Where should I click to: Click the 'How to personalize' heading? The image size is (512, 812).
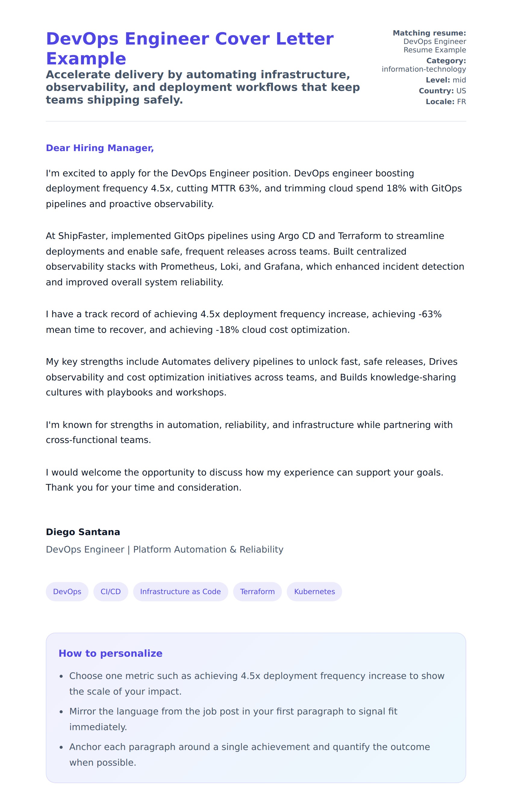point(110,653)
